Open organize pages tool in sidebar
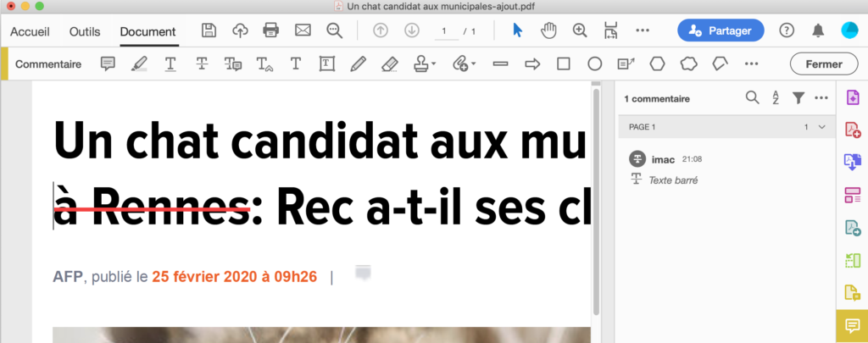The height and width of the screenshot is (343, 868). (853, 195)
